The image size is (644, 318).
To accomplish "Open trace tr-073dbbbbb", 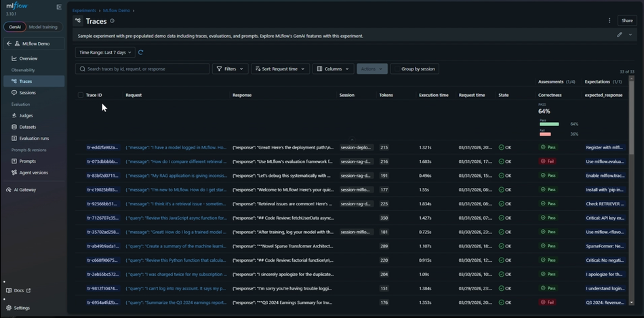I will pyautogui.click(x=102, y=161).
